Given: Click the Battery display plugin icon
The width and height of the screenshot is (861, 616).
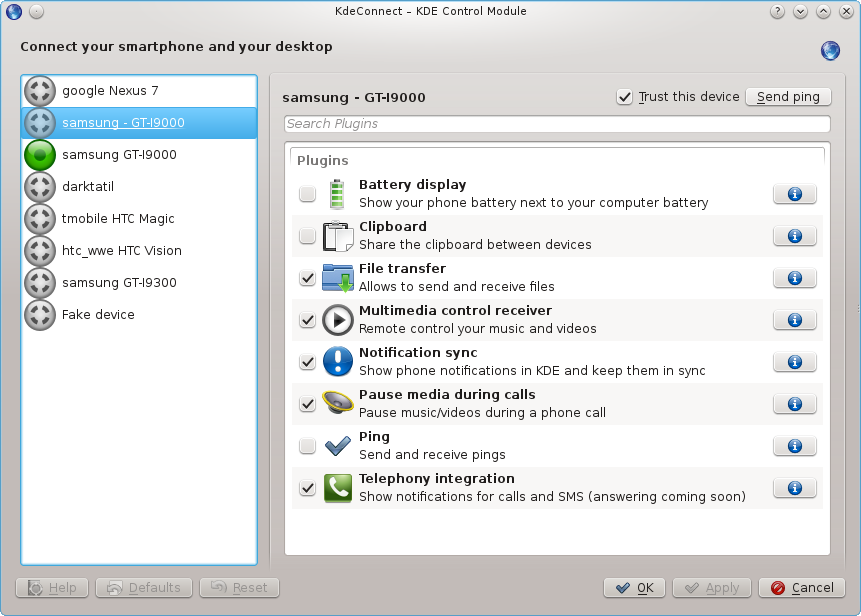Looking at the screenshot, I should tap(337, 192).
